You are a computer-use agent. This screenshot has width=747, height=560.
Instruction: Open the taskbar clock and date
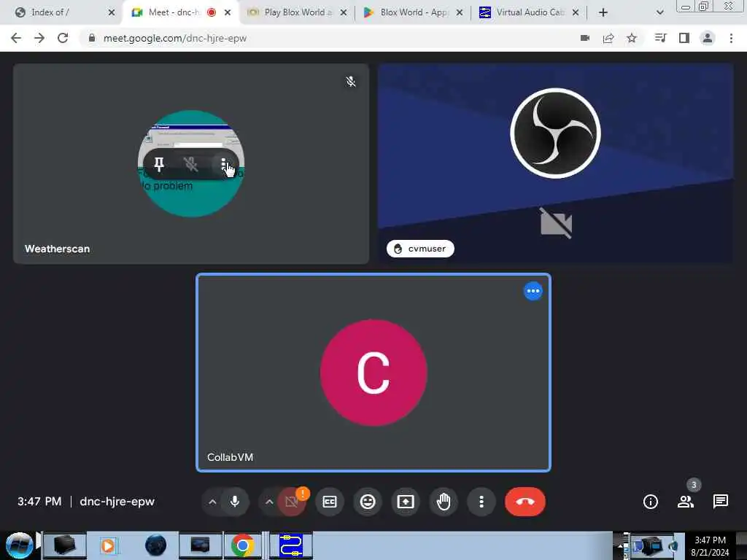click(x=710, y=546)
